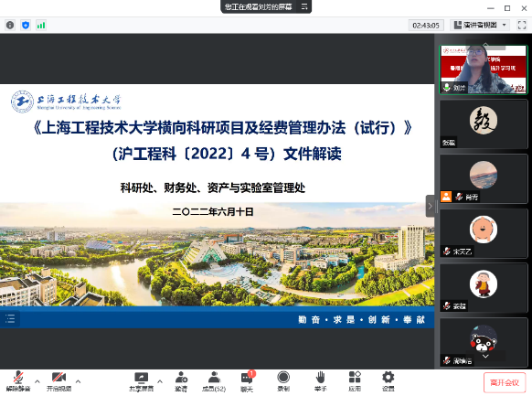Show earlier participants with the up arrow

pos(486,45)
